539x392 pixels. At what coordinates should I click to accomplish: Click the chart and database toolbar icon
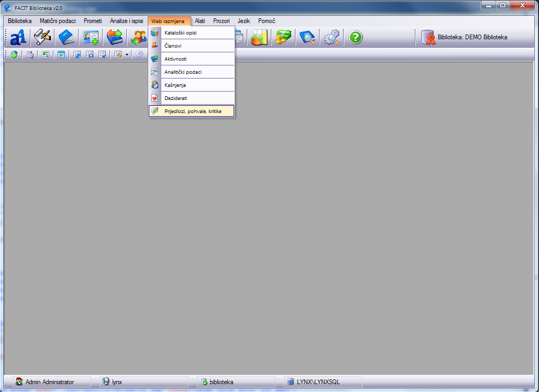259,38
